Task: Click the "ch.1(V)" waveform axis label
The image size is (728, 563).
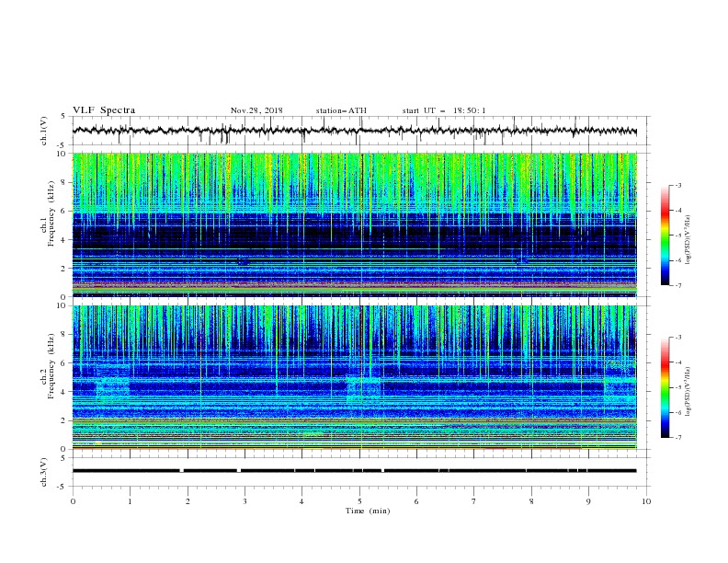Action: tap(44, 131)
